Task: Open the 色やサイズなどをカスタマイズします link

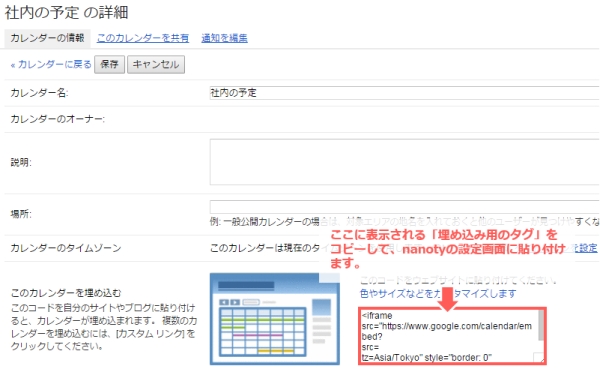Action: 438,294
